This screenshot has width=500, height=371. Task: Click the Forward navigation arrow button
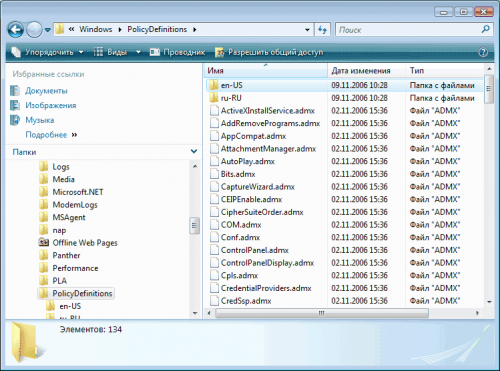click(34, 30)
